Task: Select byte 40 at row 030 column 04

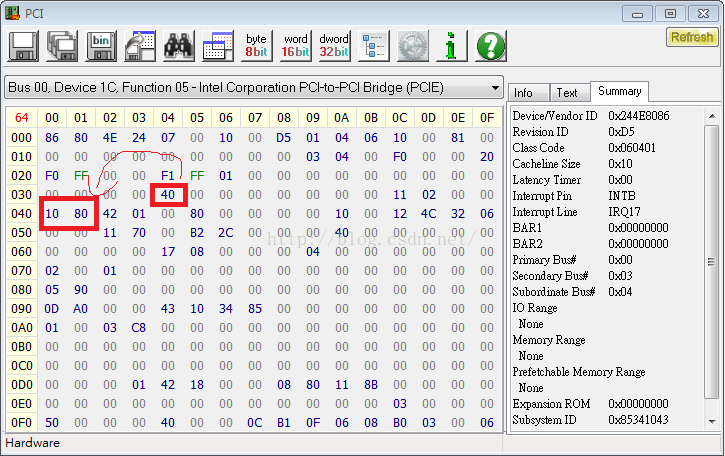Action: 168,195
